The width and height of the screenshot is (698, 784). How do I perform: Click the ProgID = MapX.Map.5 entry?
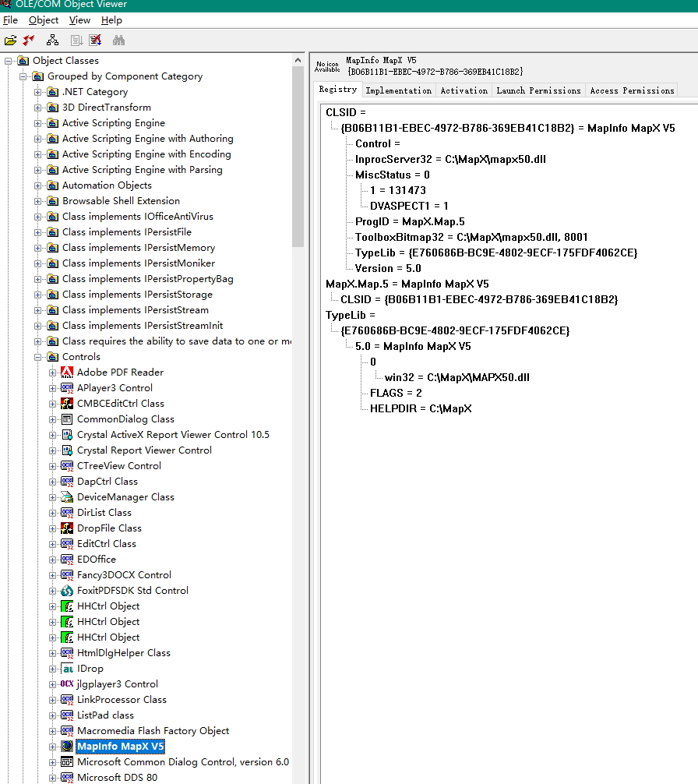click(x=410, y=221)
